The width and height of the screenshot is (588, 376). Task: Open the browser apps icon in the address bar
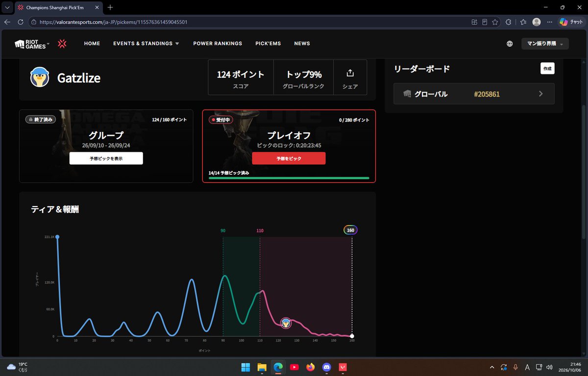[474, 22]
